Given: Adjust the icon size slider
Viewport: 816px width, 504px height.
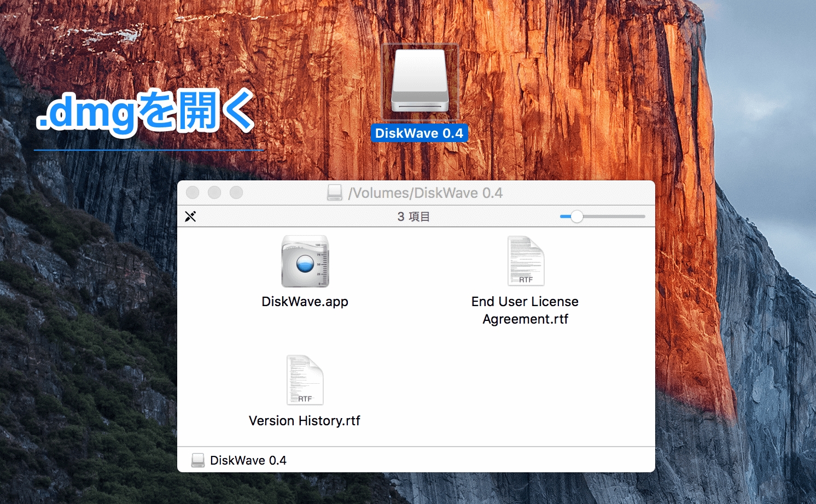Looking at the screenshot, I should [577, 216].
